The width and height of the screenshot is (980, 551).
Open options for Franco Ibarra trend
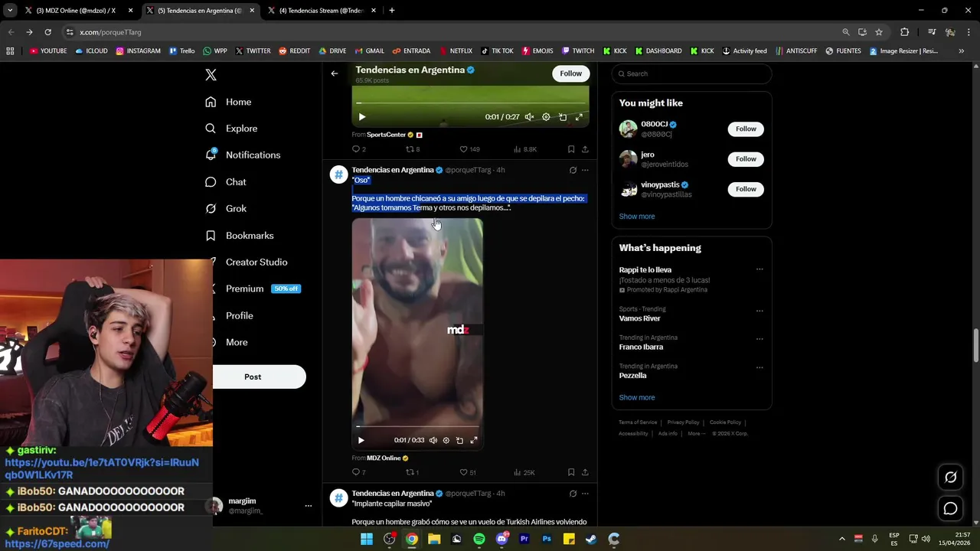pyautogui.click(x=759, y=339)
